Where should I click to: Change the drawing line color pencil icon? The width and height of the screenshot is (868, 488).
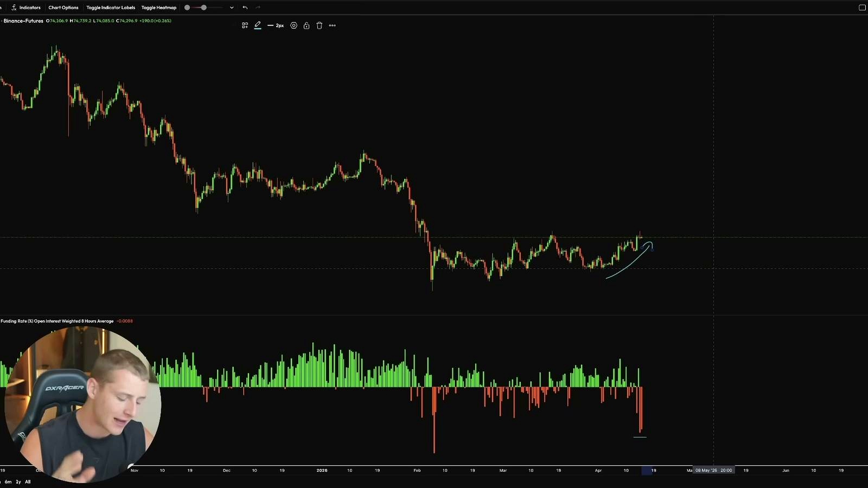[258, 25]
